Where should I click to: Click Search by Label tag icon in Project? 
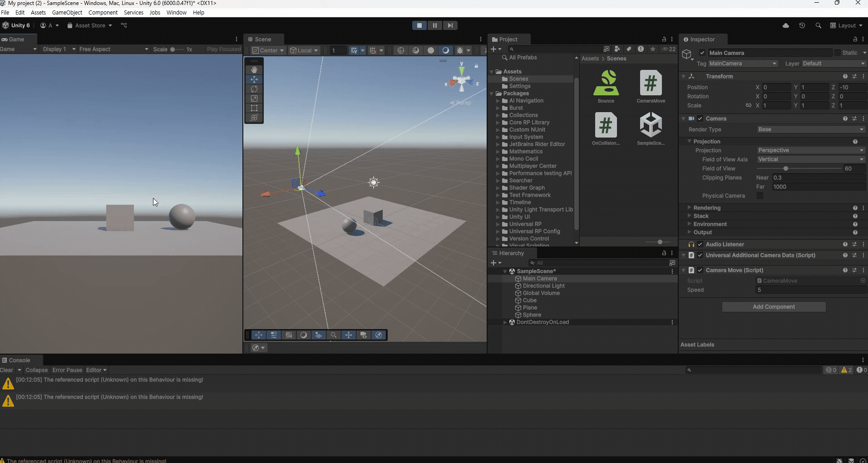pyautogui.click(x=629, y=49)
